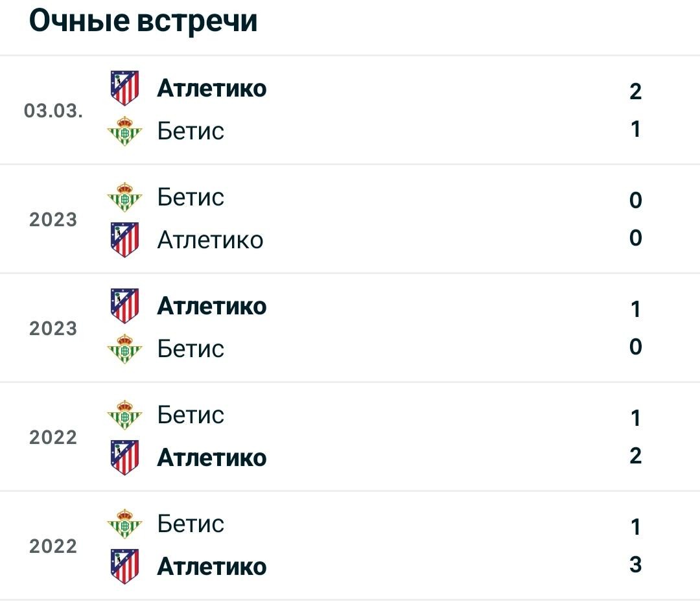Open Бетис team in 03.03. match
The height and width of the screenshot is (606, 700).
[x=191, y=132]
